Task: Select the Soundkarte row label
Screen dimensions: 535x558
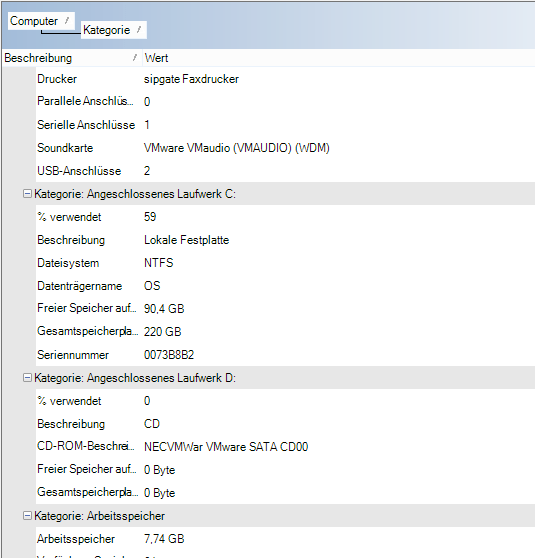Action: coord(65,148)
